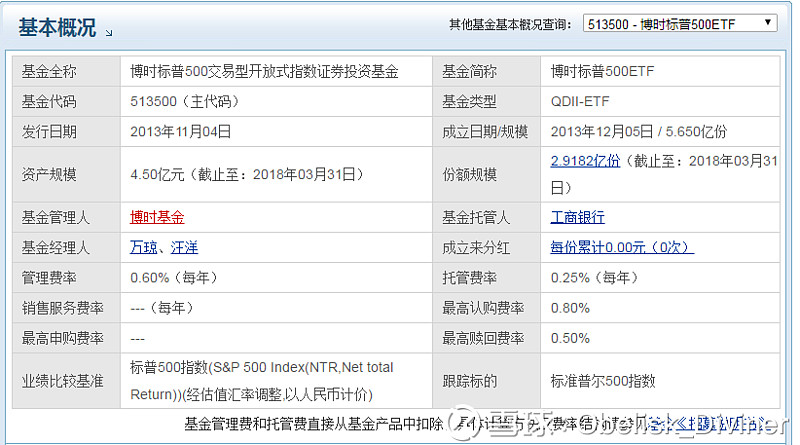The width and height of the screenshot is (800, 445).
Task: Open the 工商银行 custodian link
Action: pyautogui.click(x=578, y=217)
